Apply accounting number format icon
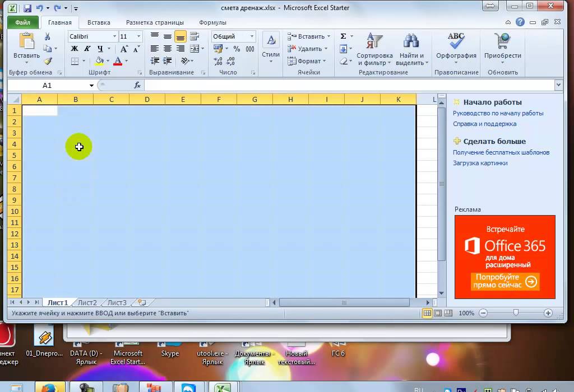The width and height of the screenshot is (574, 392). point(218,49)
